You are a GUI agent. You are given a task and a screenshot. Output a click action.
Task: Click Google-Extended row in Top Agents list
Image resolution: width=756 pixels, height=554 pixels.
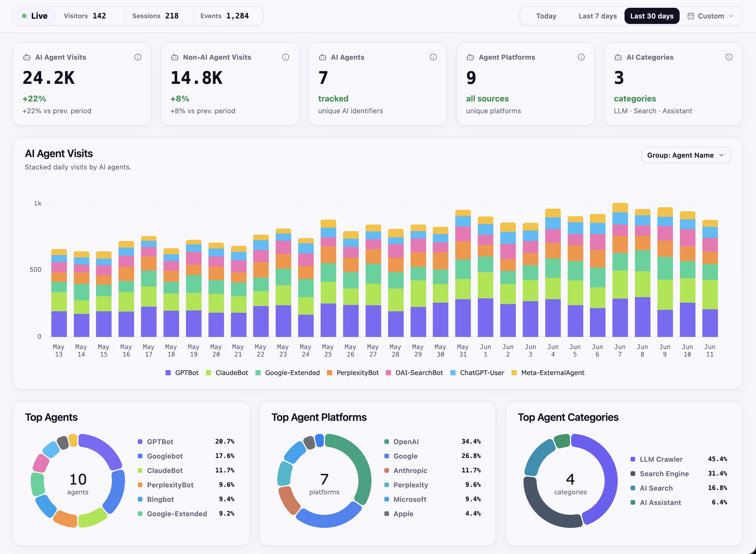[186, 514]
